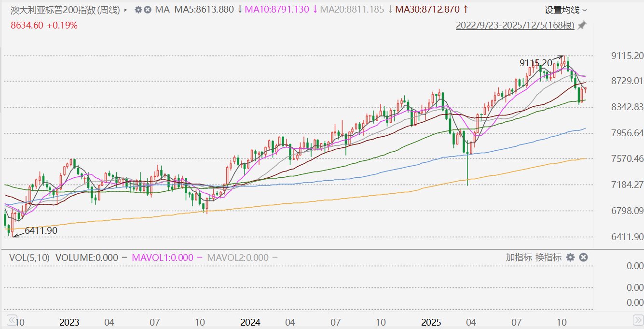Remove the MA indicator with X icon
Image resolution: width=644 pixels, height=329 pixels.
[x=148, y=10]
